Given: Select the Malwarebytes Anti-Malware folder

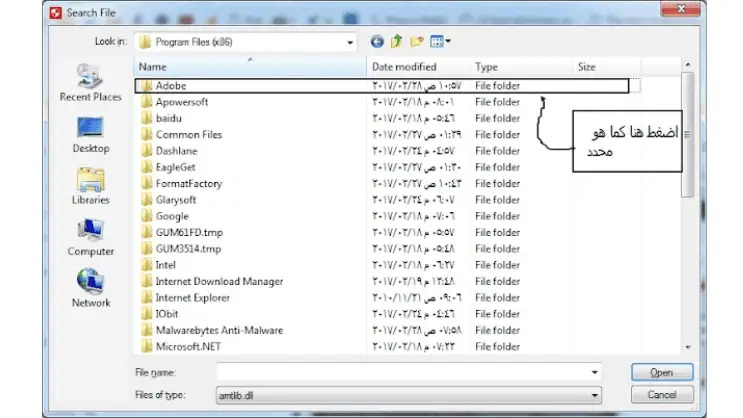Looking at the screenshot, I should click(x=219, y=330).
